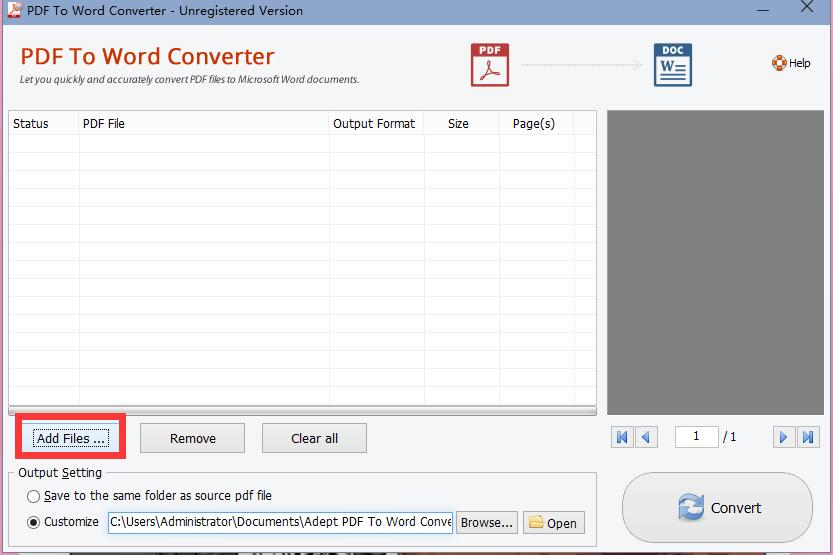Viewport: 833px width, 555px height.
Task: Sort by the PDF File column header
Action: (x=204, y=124)
